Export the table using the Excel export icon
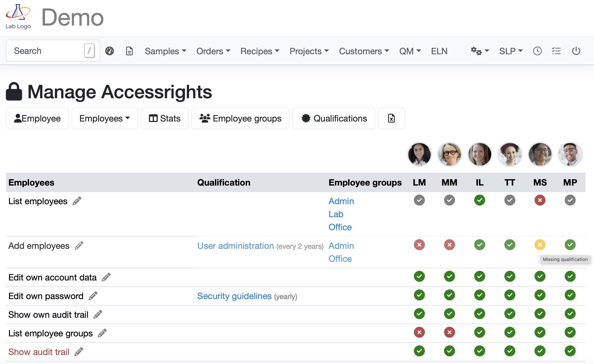Image resolution: width=594 pixels, height=364 pixels. tap(391, 118)
